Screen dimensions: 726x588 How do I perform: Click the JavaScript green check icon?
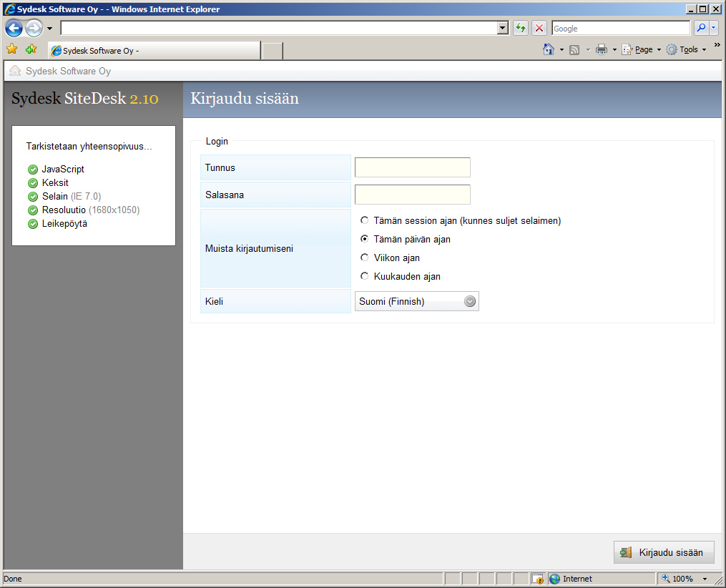33,170
